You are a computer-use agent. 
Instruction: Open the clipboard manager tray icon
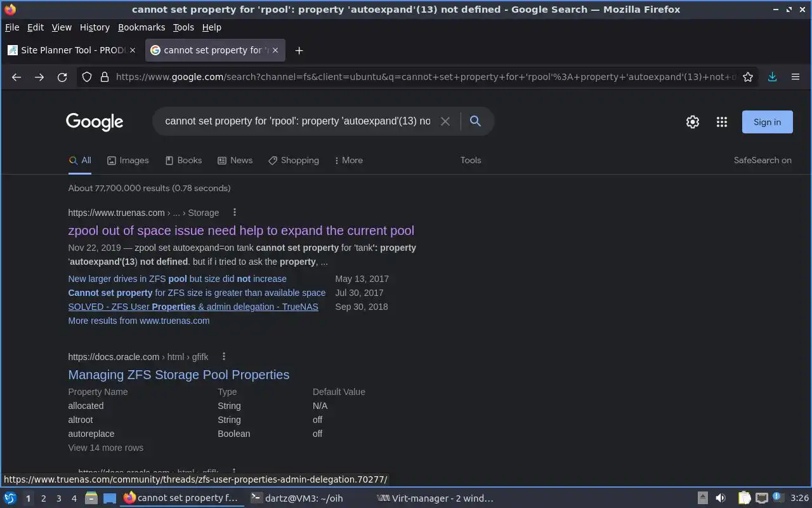(744, 498)
